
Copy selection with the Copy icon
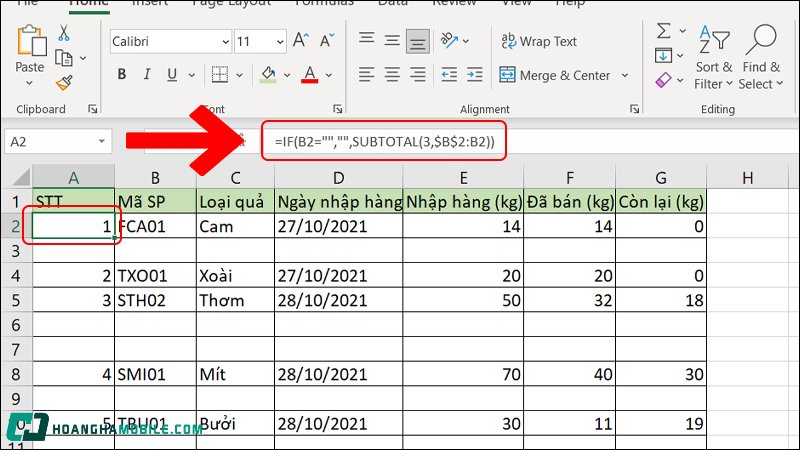coord(64,58)
